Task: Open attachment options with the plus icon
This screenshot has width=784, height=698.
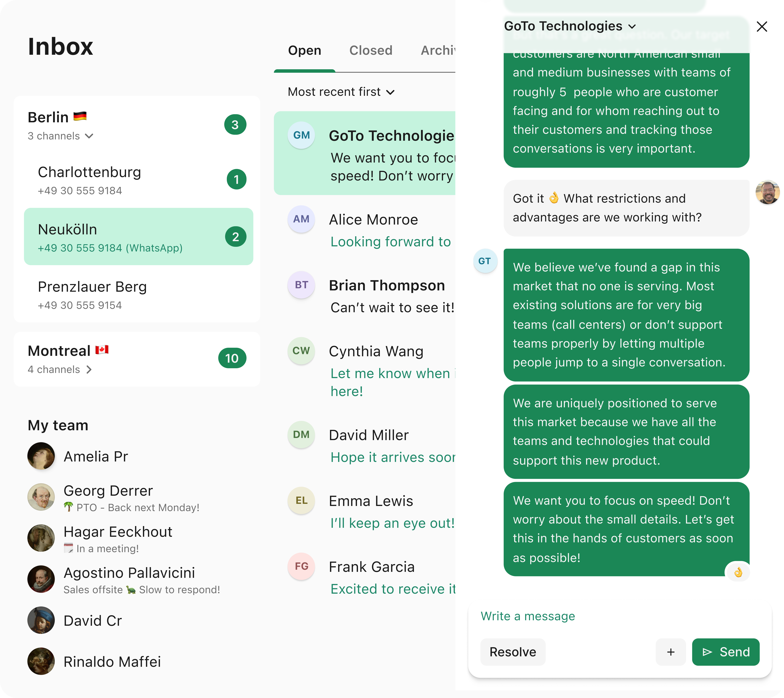Action: click(x=670, y=652)
